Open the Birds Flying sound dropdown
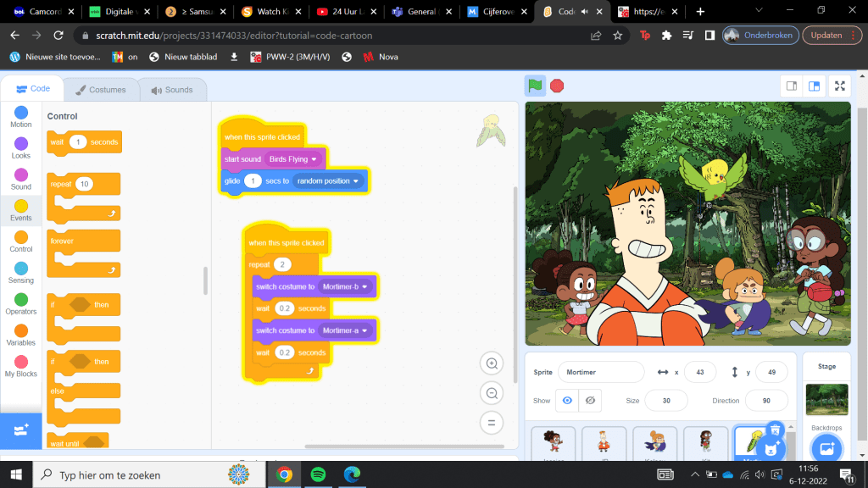 pyautogui.click(x=314, y=159)
